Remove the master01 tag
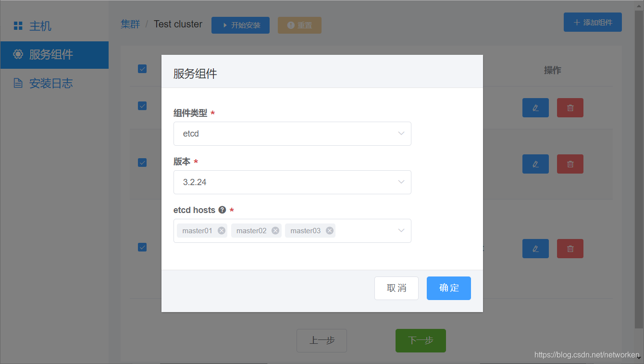 pyautogui.click(x=222, y=231)
